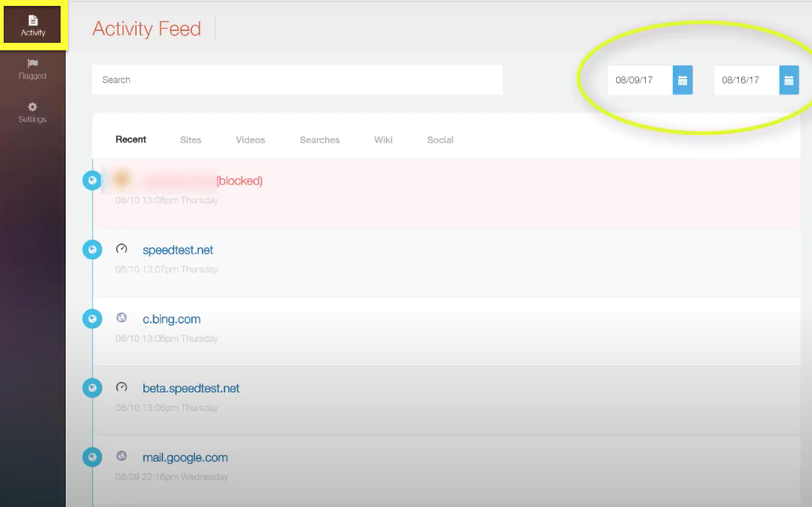812x507 pixels.
Task: Open the speedtest.net link
Action: click(177, 250)
